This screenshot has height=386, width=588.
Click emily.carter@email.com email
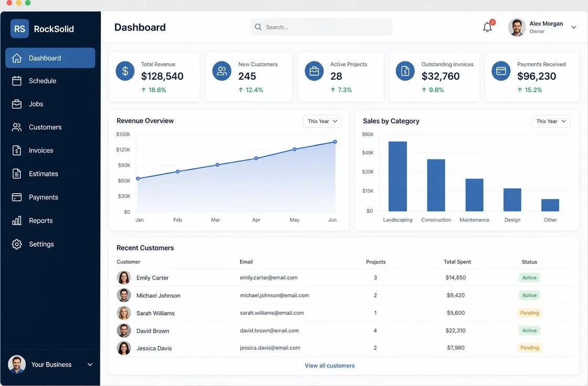(x=268, y=278)
